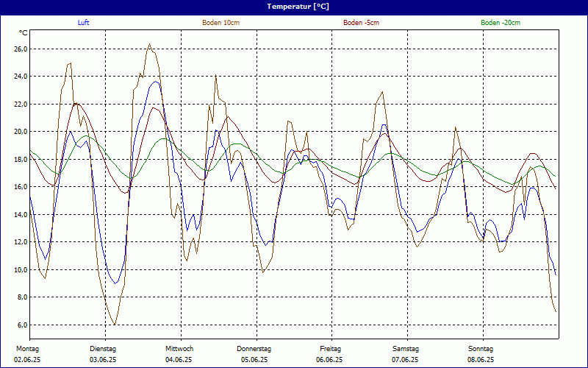Screen dimensions: 588x368
Task: Select the date label 05.06.25
Action: click(254, 360)
